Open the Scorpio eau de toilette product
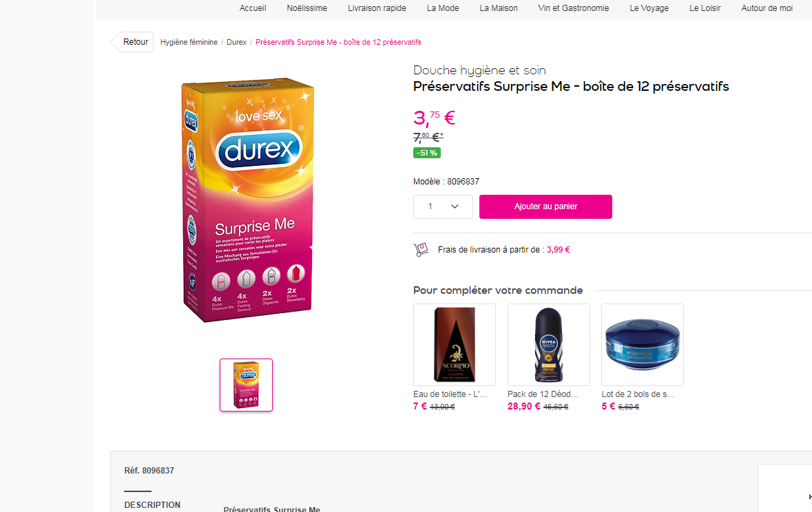The width and height of the screenshot is (812, 512). coord(455,344)
